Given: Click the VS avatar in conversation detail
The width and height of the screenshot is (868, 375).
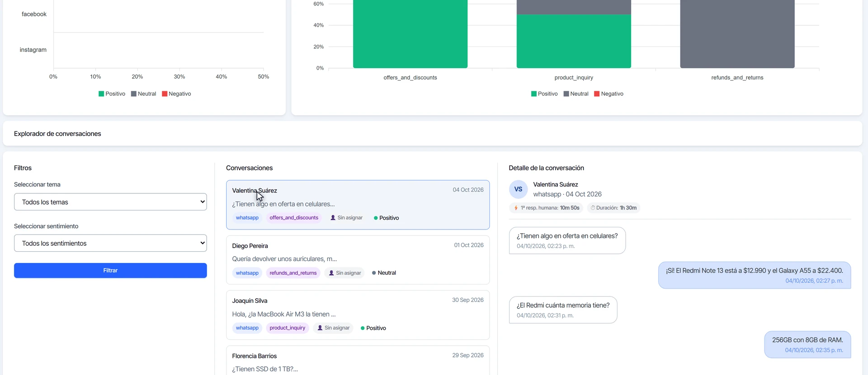Looking at the screenshot, I should 518,189.
